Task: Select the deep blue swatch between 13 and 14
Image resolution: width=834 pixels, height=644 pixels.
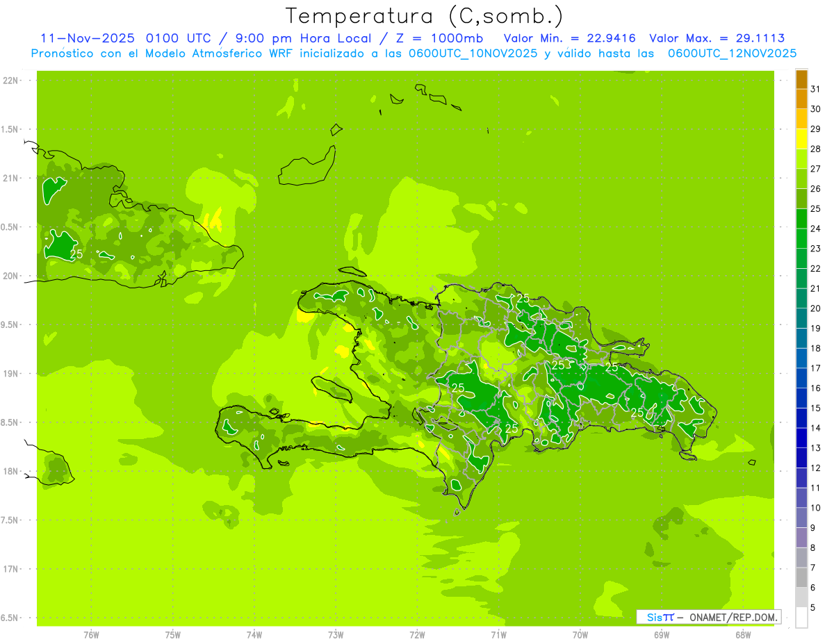Action: pyautogui.click(x=801, y=438)
